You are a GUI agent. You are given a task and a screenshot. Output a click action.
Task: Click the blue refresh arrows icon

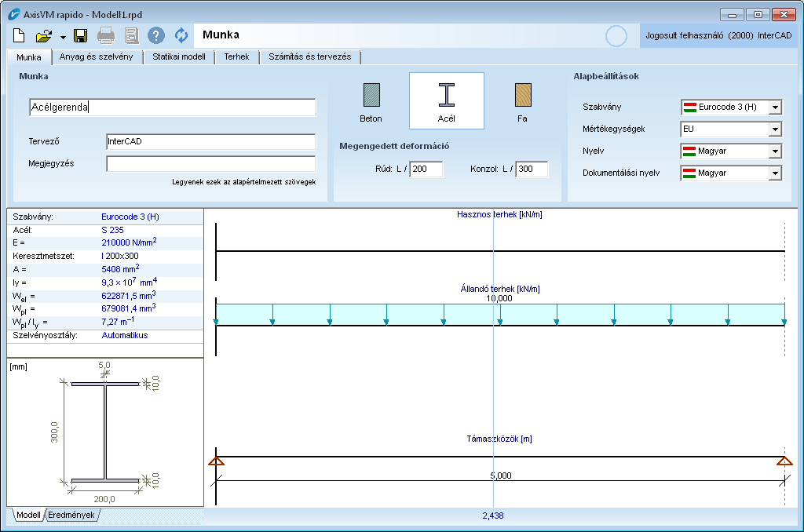(181, 35)
